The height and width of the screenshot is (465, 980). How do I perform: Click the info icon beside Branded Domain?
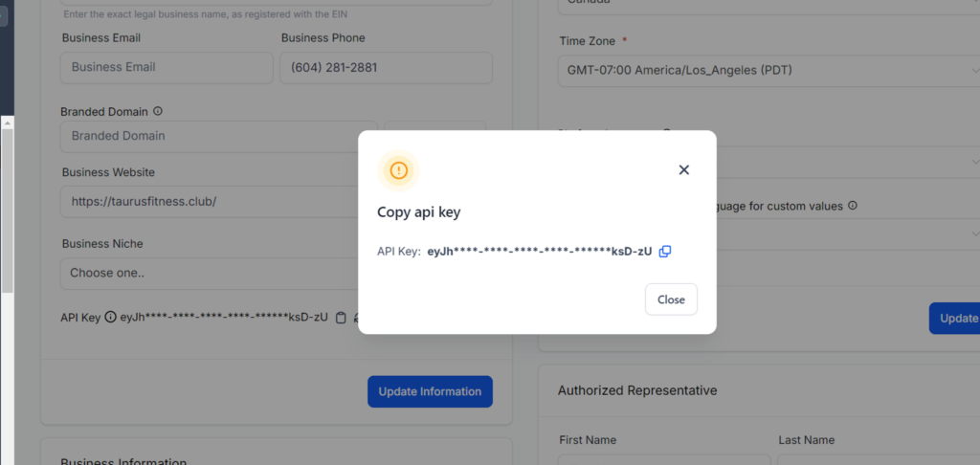[158, 111]
